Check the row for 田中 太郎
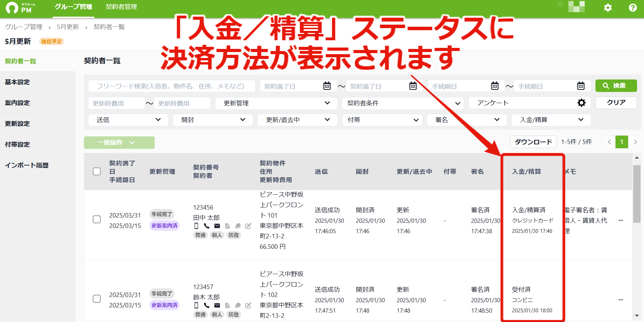 (x=97, y=219)
